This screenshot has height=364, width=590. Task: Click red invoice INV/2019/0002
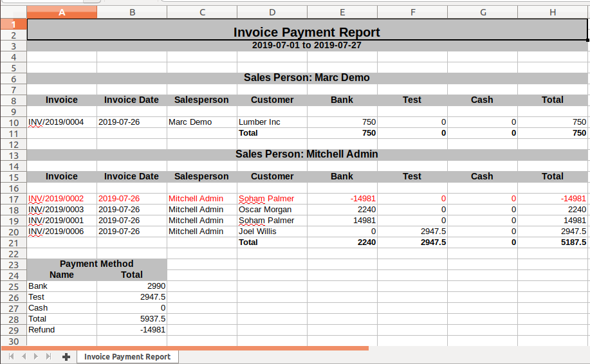(x=62, y=199)
